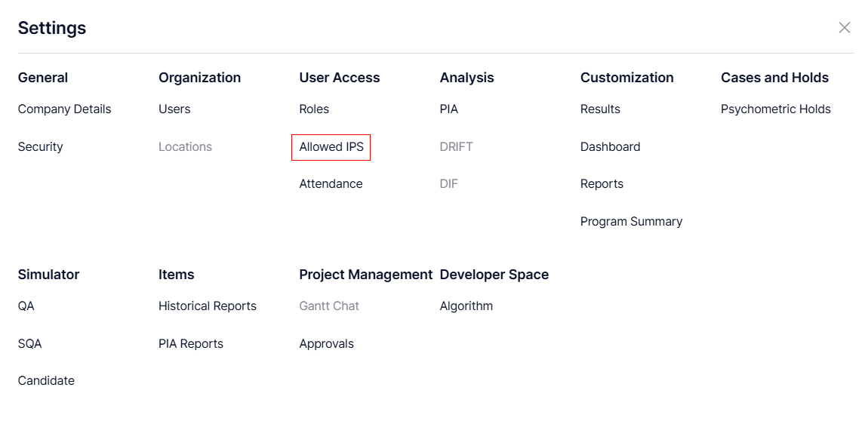Select Roles under User Access

click(314, 109)
